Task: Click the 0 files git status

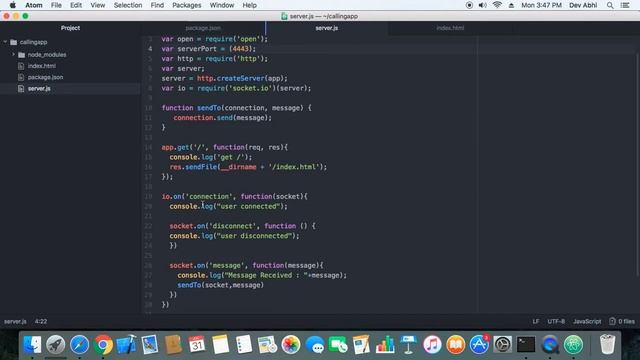Action: coord(622,322)
